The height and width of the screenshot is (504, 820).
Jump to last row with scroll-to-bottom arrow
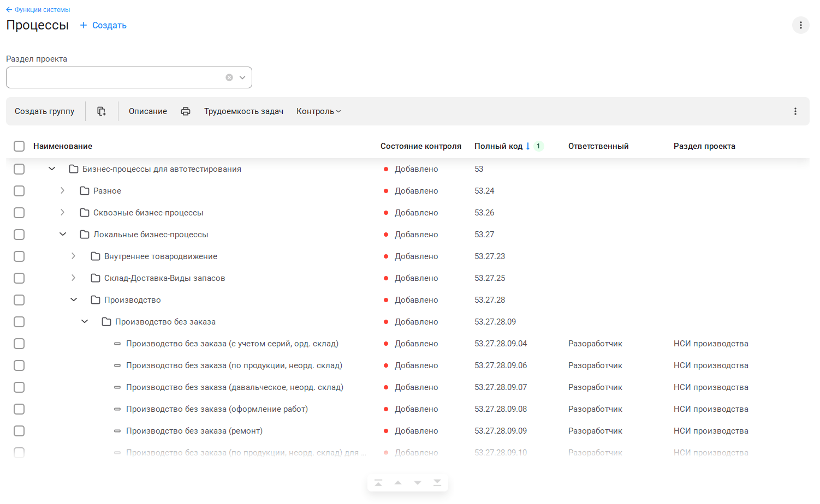tap(437, 483)
